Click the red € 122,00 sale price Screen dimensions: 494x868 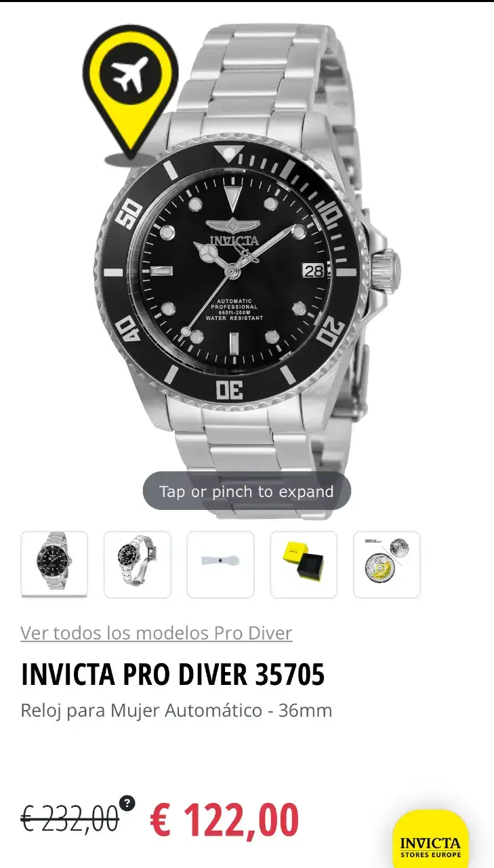[x=224, y=819]
